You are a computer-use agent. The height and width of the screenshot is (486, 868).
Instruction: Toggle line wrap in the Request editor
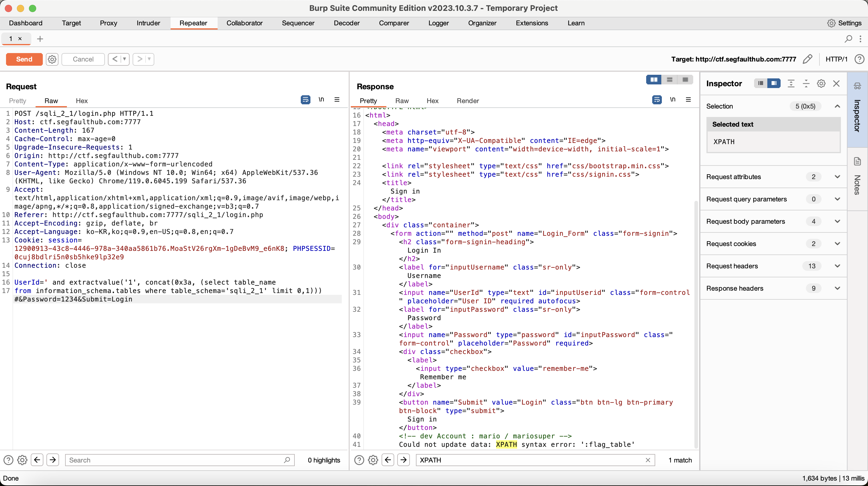point(305,100)
